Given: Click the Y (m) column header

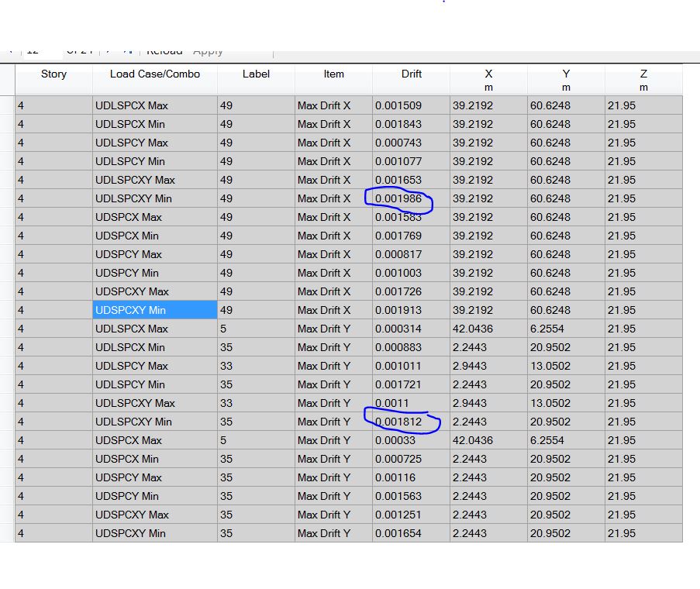Looking at the screenshot, I should (x=566, y=79).
